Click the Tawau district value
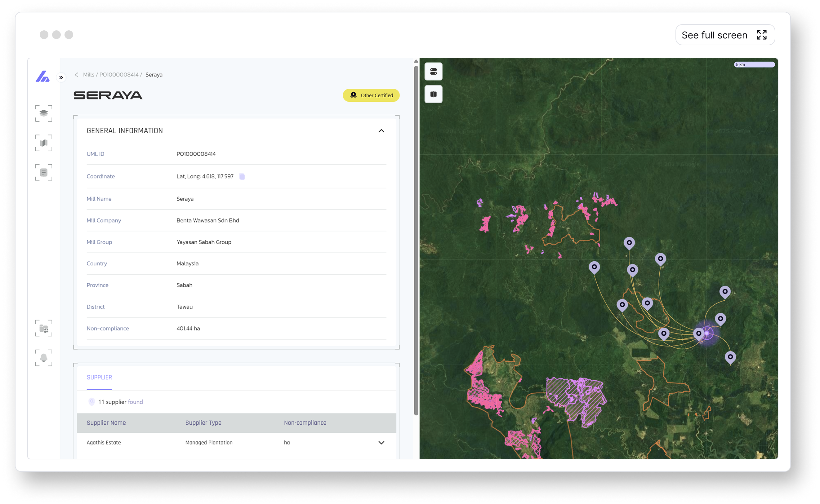The height and width of the screenshot is (504, 820). click(185, 307)
